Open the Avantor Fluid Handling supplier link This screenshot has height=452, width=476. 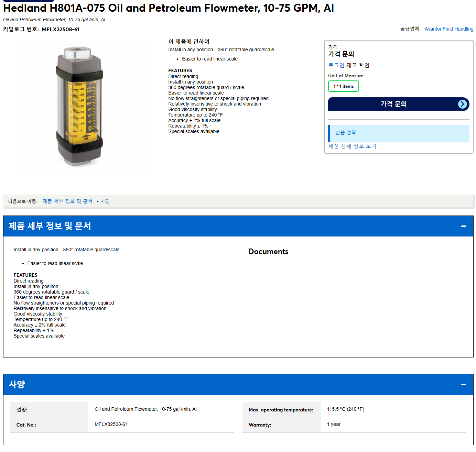tap(449, 29)
